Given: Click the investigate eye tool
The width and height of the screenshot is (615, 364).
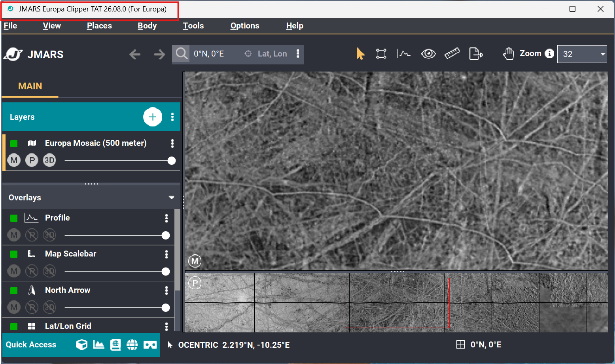Looking at the screenshot, I should tap(428, 54).
